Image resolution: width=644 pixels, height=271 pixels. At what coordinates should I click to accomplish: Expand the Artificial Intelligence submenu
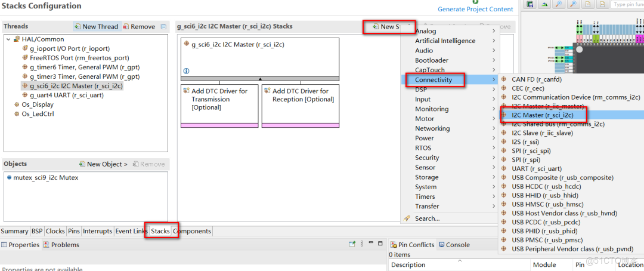[494, 41]
